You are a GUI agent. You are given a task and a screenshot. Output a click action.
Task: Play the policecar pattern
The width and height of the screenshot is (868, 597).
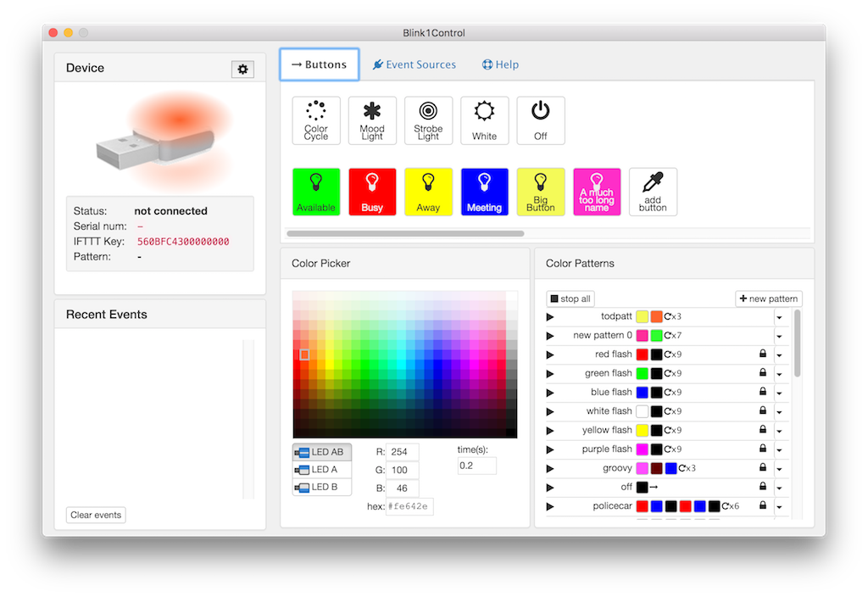point(549,506)
